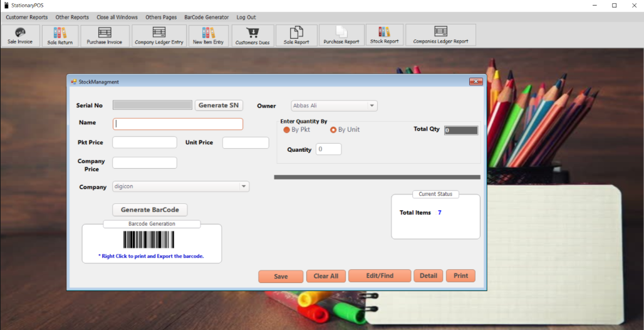
Task: Select the By Unit radio button
Action: pos(333,130)
